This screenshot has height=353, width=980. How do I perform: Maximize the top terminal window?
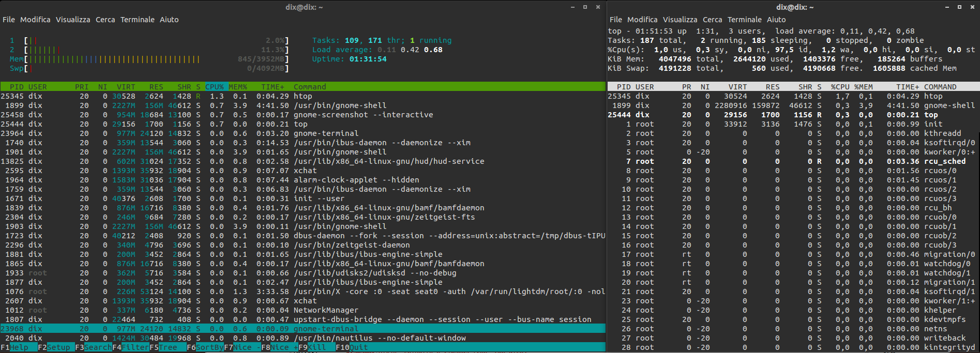(x=959, y=7)
